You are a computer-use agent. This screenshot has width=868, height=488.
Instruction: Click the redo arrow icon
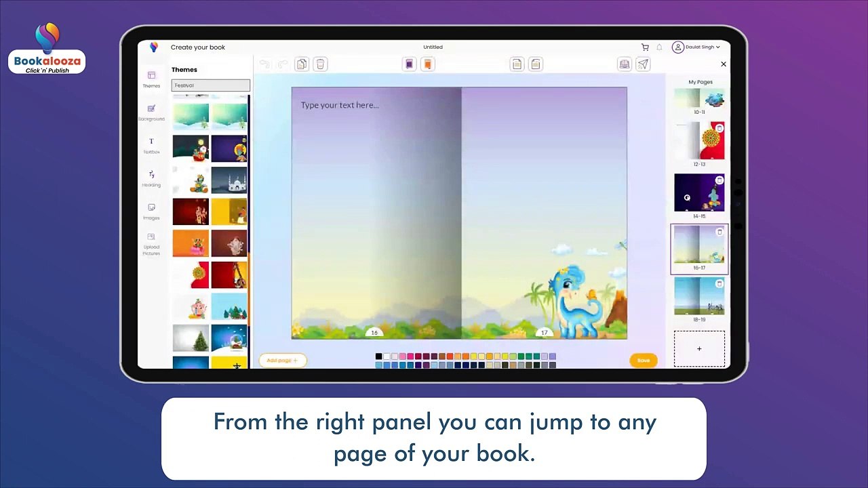tap(283, 64)
